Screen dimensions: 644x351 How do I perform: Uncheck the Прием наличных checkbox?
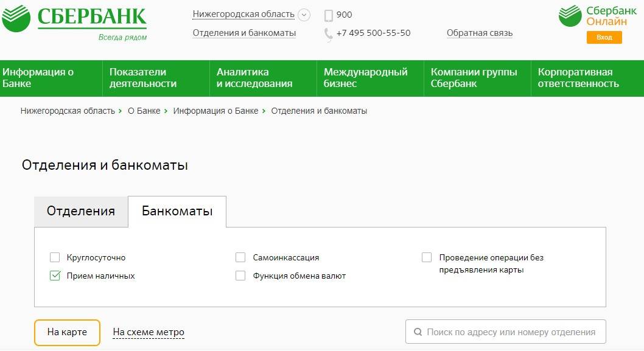pos(55,276)
